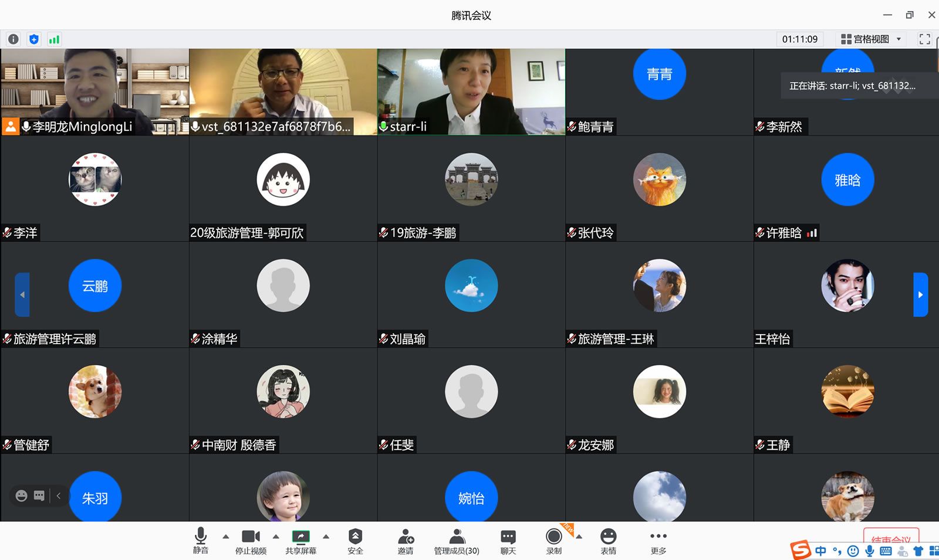Click the sky clouds photo avatar
Image resolution: width=939 pixels, height=560 pixels.
tap(659, 497)
